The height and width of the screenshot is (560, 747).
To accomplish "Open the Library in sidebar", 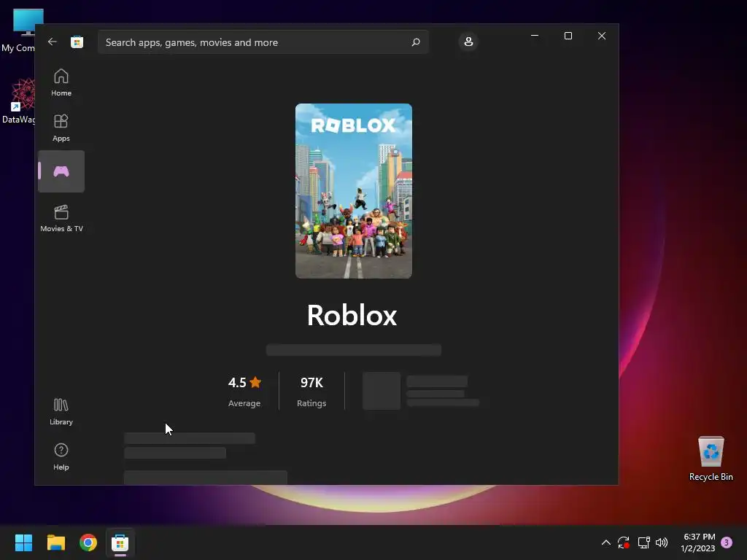I will tap(61, 411).
